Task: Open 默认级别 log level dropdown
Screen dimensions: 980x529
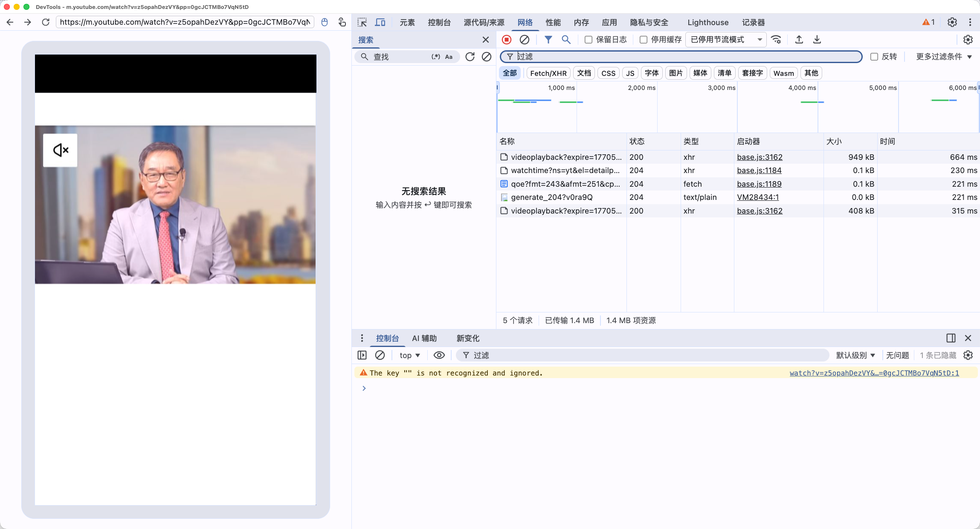Action: (x=855, y=355)
